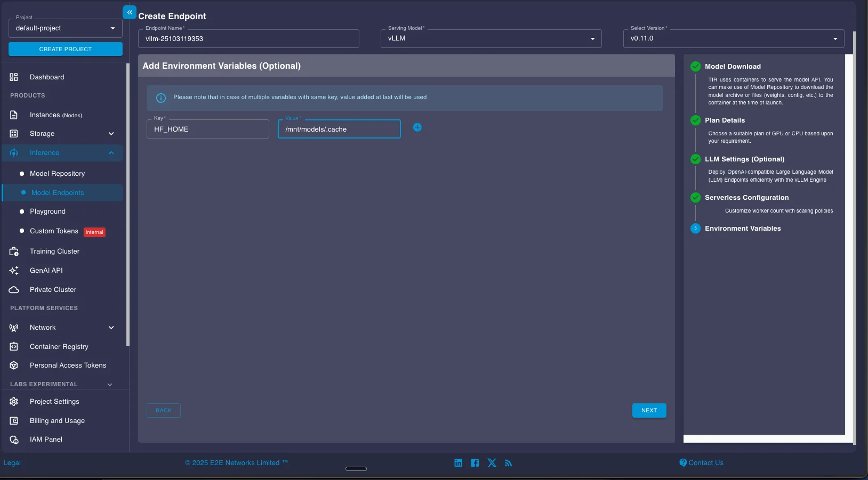
Task: Open the LinkedIn icon in footer
Action: click(458, 463)
